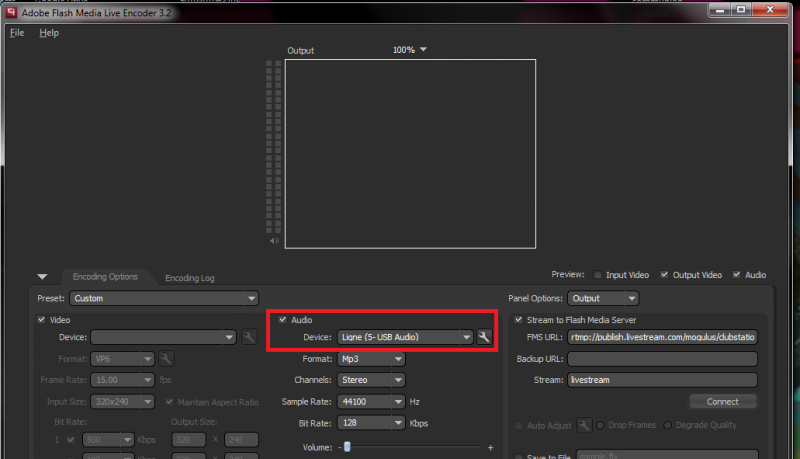Image resolution: width=800 pixels, height=459 pixels.
Task: Open Panel Options Output dropdown
Action: point(603,298)
